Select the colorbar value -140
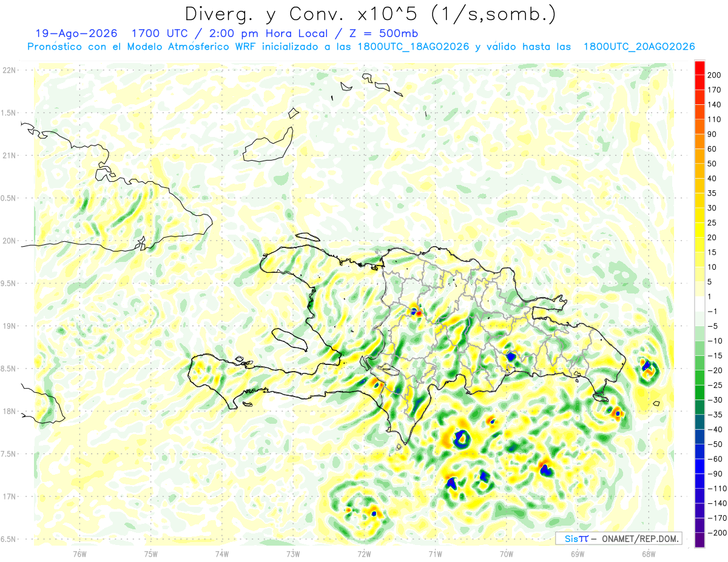Viewport: 728px width, 562px height. (x=718, y=504)
